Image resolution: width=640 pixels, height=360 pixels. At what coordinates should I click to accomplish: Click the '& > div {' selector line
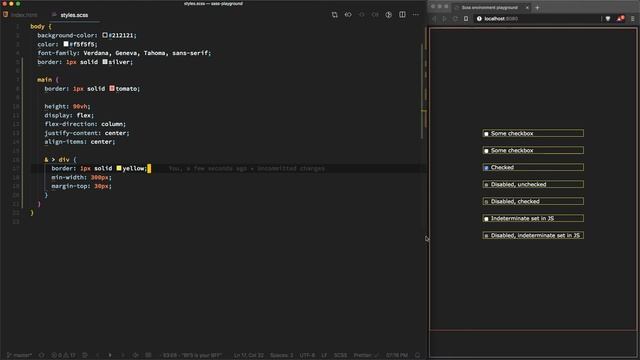(60, 160)
